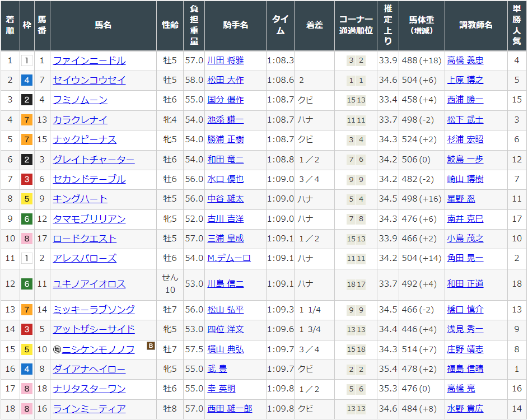Open horse link フミノムーン
The width and height of the screenshot is (528, 420).
[80, 100]
